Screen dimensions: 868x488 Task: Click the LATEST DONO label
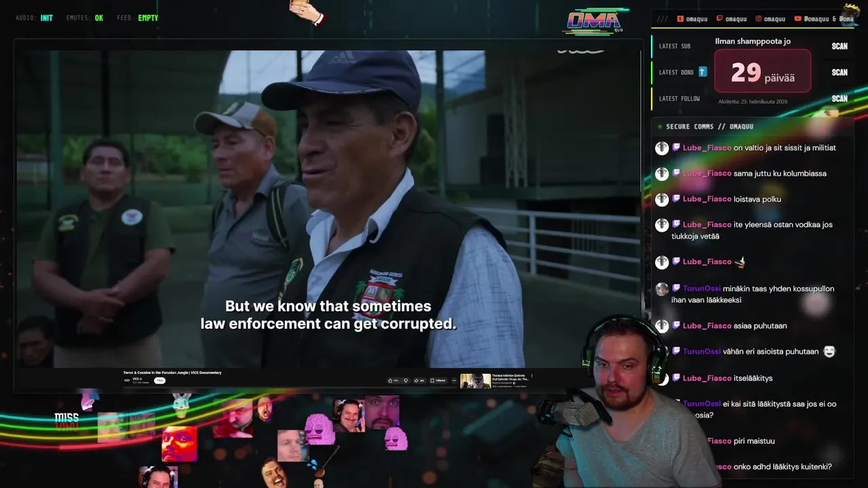click(x=676, y=73)
